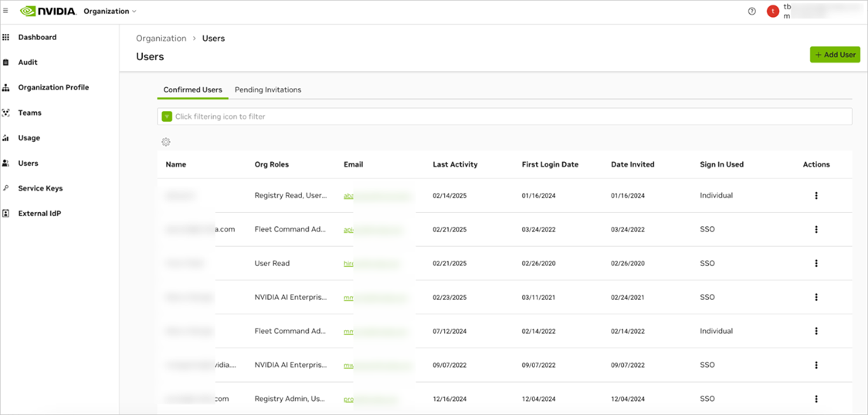The height and width of the screenshot is (415, 868).
Task: Open table column settings gear icon
Action: (166, 142)
